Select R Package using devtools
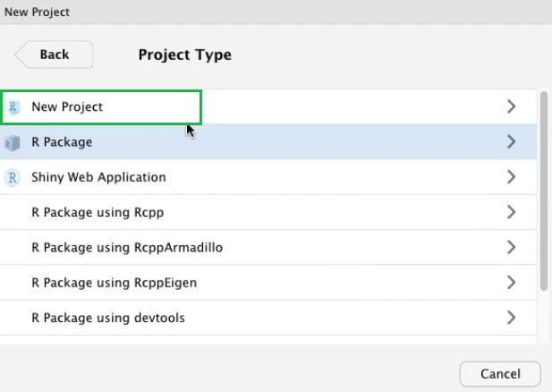Screen dimensions: 552x392 pyautogui.click(x=108, y=317)
